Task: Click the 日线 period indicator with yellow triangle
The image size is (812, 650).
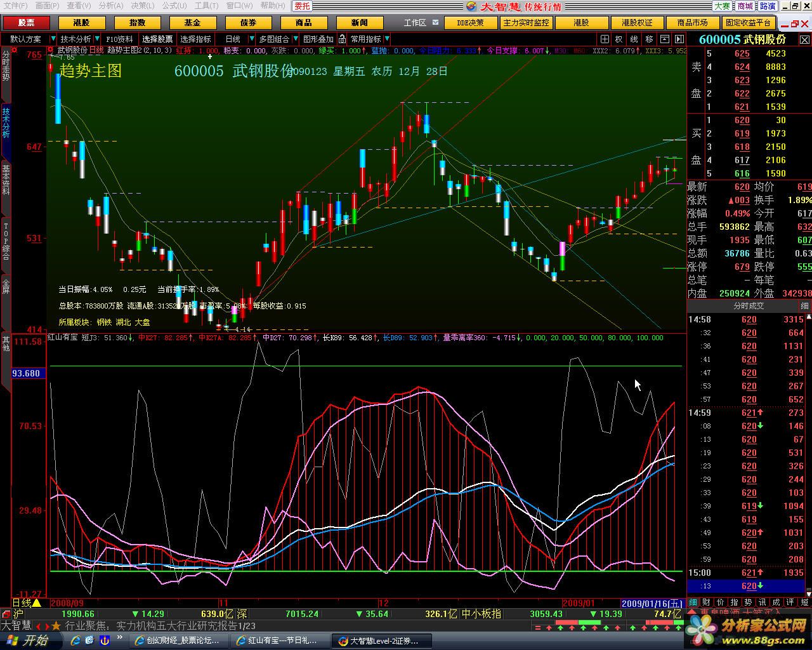Action: (27, 602)
